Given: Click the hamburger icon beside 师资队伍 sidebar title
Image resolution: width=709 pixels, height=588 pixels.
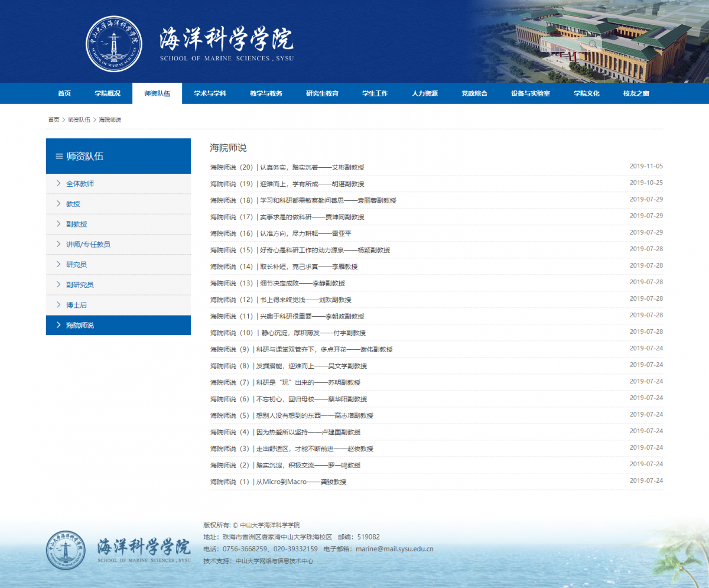Looking at the screenshot, I should click(x=59, y=157).
